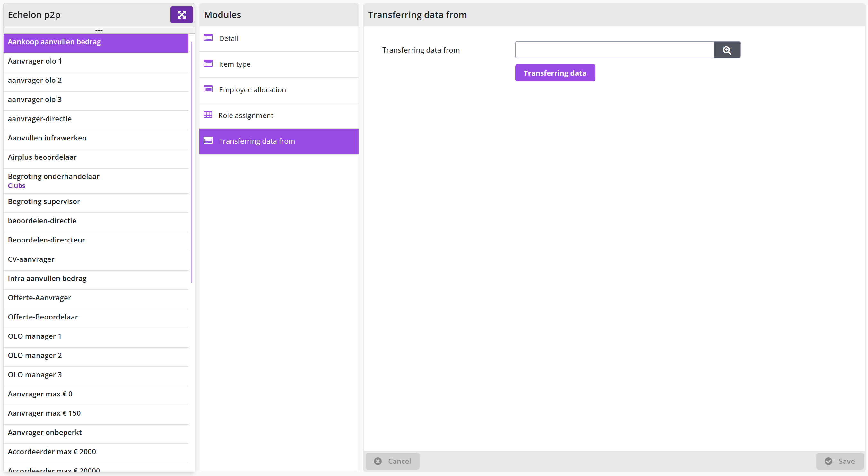The image size is (868, 476).
Task: Click the purple Transferring data button
Action: click(555, 73)
